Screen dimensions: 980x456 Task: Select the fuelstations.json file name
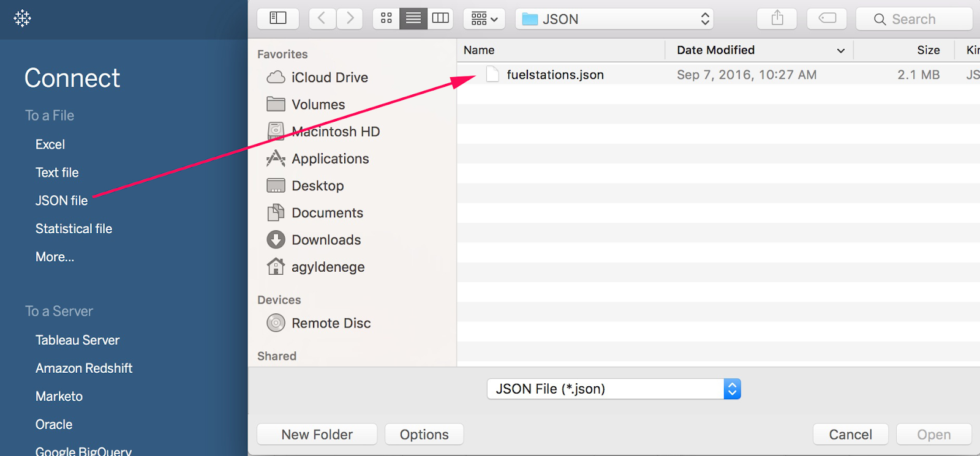pyautogui.click(x=555, y=75)
